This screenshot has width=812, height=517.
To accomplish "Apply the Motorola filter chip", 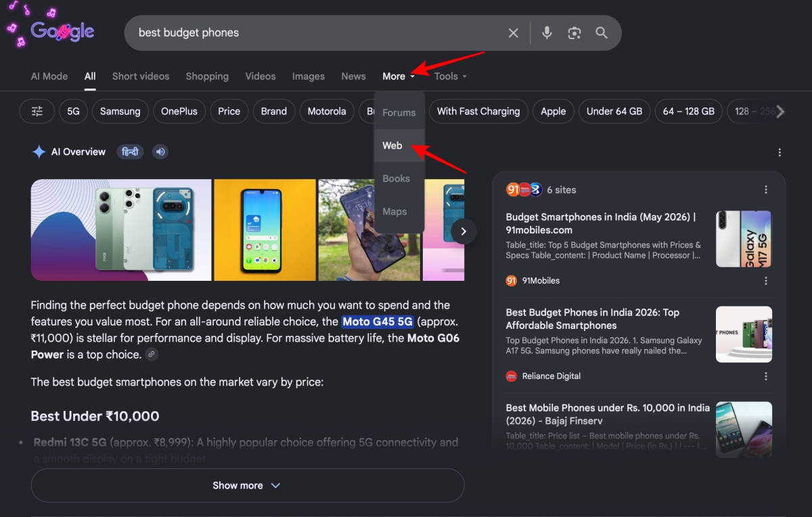I will coord(327,111).
